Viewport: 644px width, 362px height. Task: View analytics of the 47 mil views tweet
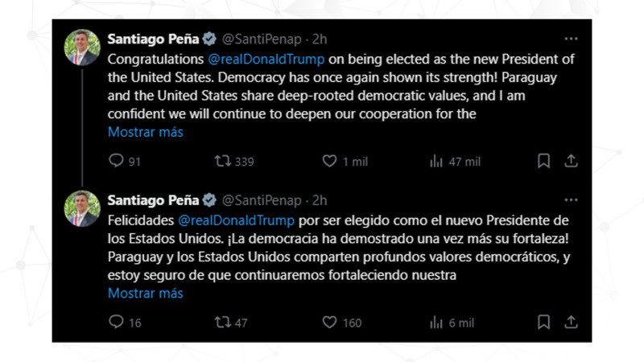pos(436,161)
